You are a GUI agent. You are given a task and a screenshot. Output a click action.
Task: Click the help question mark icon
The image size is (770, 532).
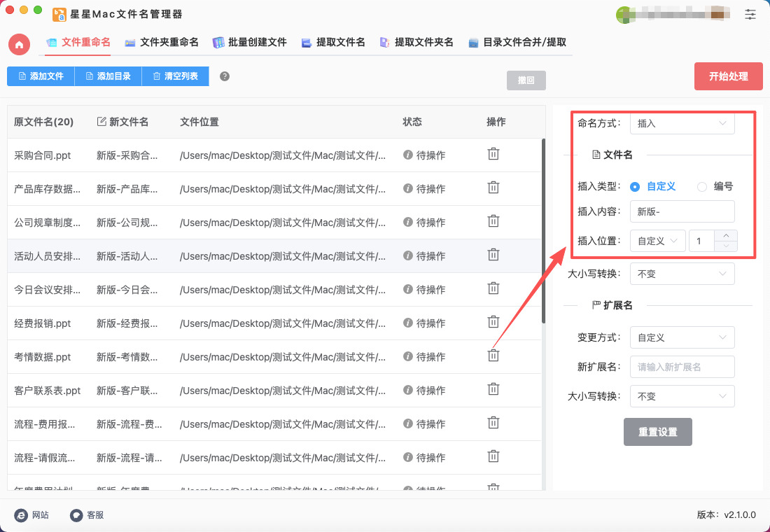coord(225,76)
